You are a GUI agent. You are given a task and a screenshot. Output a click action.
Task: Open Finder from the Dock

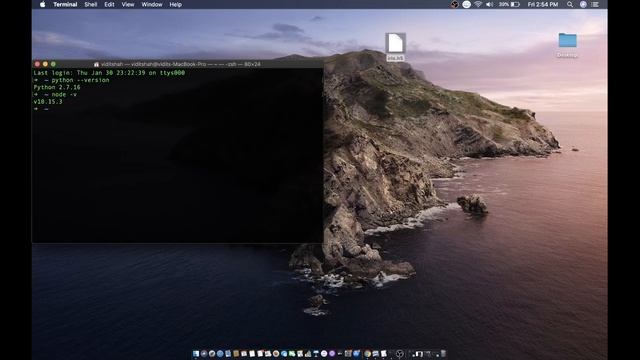tap(195, 353)
